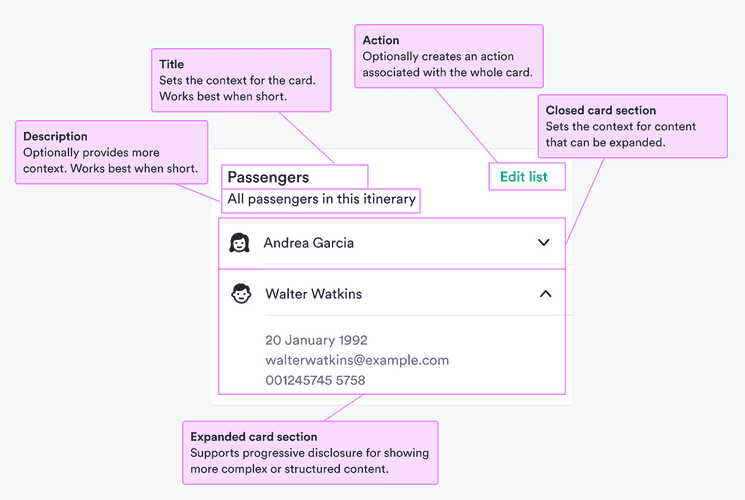
Task: Click the birth date 20 January 1992
Action: click(316, 340)
